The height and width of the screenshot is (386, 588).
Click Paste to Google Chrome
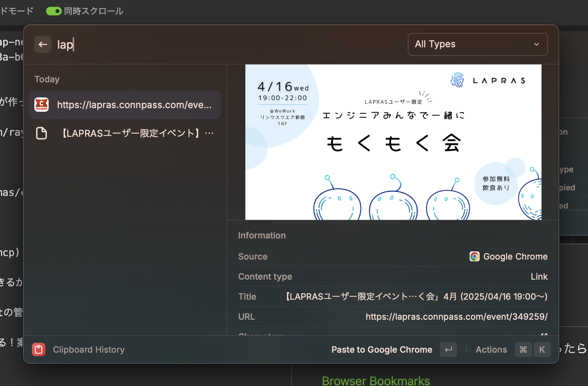coord(382,349)
